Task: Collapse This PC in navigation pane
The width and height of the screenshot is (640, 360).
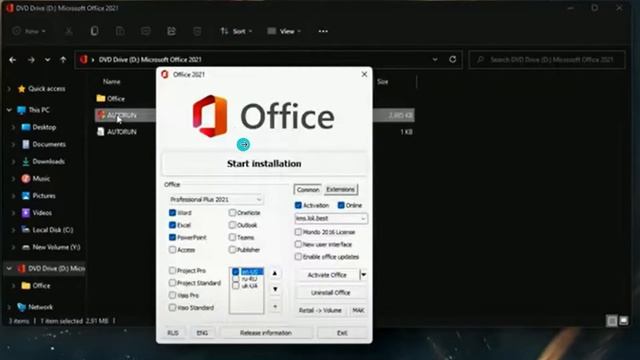Action: pos(9,110)
